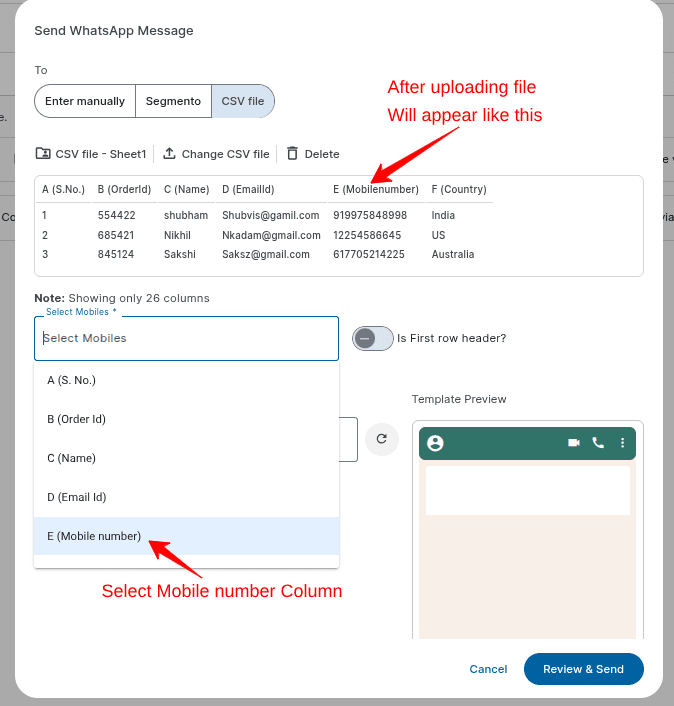Click the Template Preview heading
This screenshot has height=706, width=674.
pyautogui.click(x=459, y=399)
